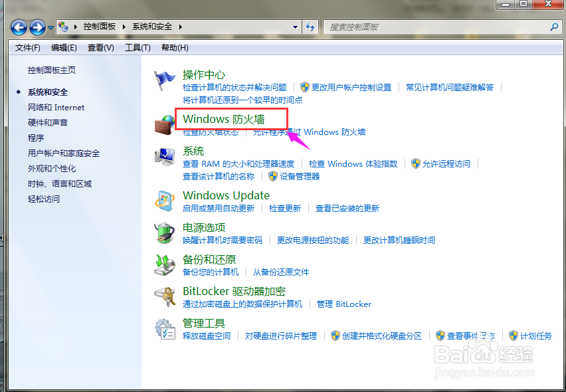Open the Windows Update heading
The image size is (566, 392).
point(226,195)
